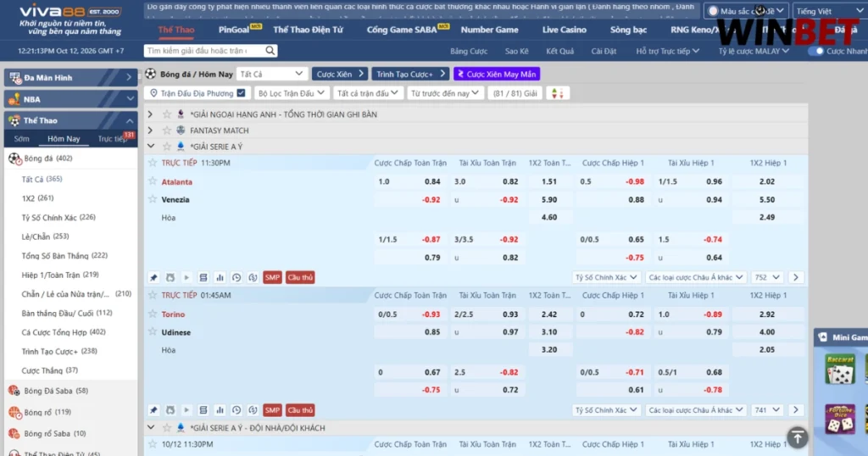Click SMP button for Torino match
Image resolution: width=868 pixels, height=456 pixels.
(272, 410)
